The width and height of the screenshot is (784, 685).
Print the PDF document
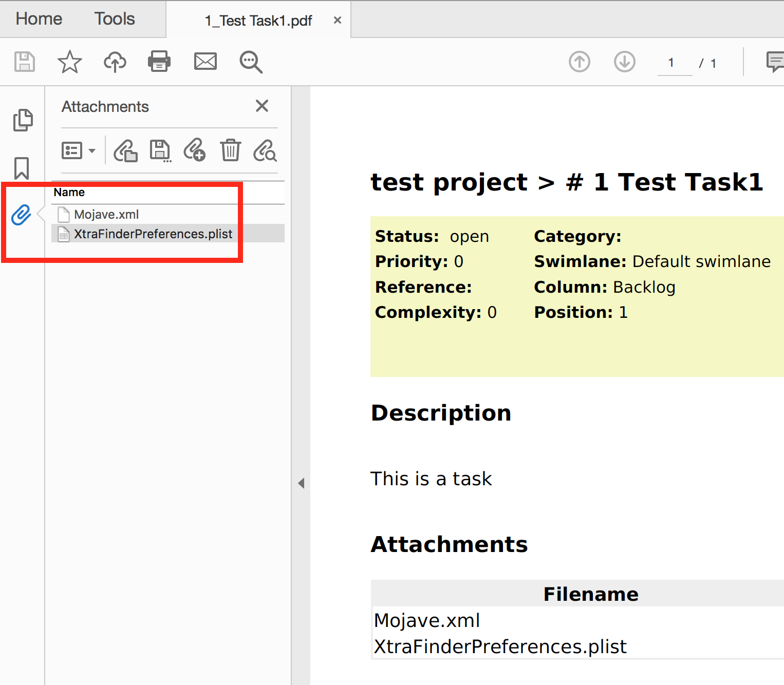coord(159,61)
